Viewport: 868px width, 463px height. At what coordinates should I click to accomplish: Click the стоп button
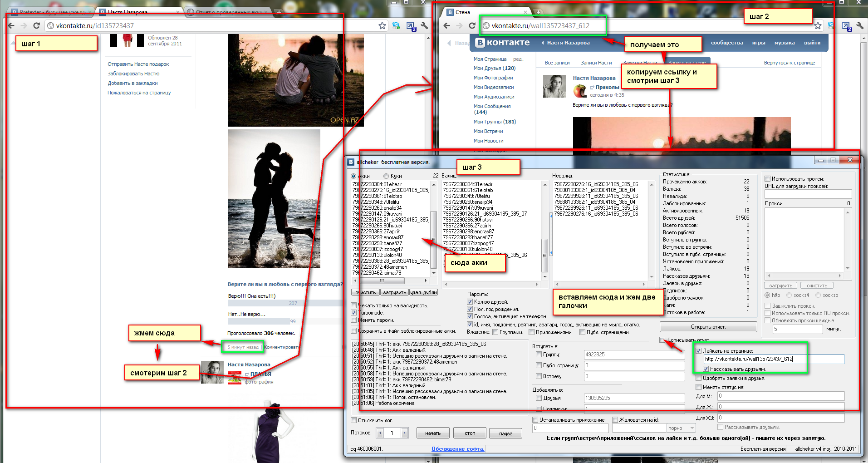tap(470, 433)
